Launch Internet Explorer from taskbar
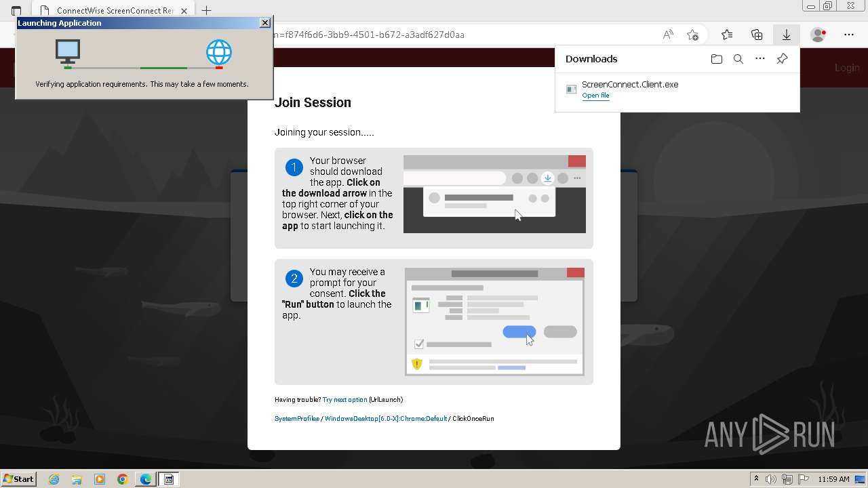 tap(54, 479)
